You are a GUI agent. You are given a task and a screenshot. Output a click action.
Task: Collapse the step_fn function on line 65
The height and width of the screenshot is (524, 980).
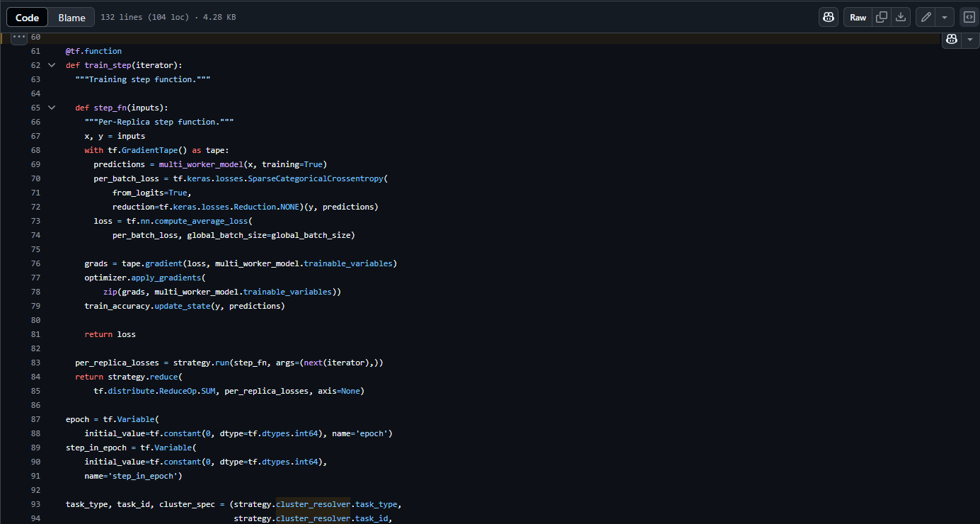coord(52,108)
